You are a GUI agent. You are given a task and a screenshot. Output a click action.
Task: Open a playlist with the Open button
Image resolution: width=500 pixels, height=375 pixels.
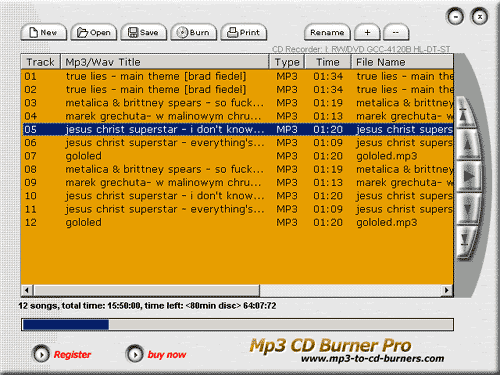coord(94,32)
